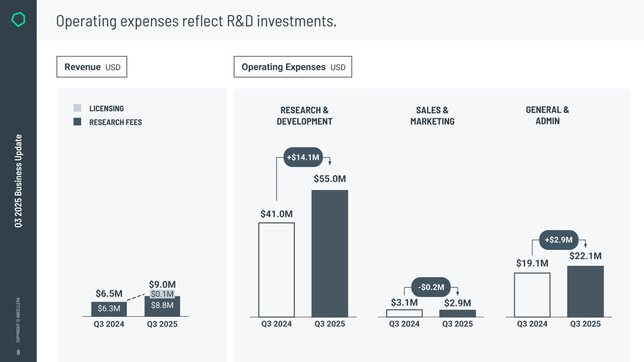Click the Research Fees legend swatch
Image resolution: width=644 pixels, height=362 pixels.
click(x=77, y=122)
